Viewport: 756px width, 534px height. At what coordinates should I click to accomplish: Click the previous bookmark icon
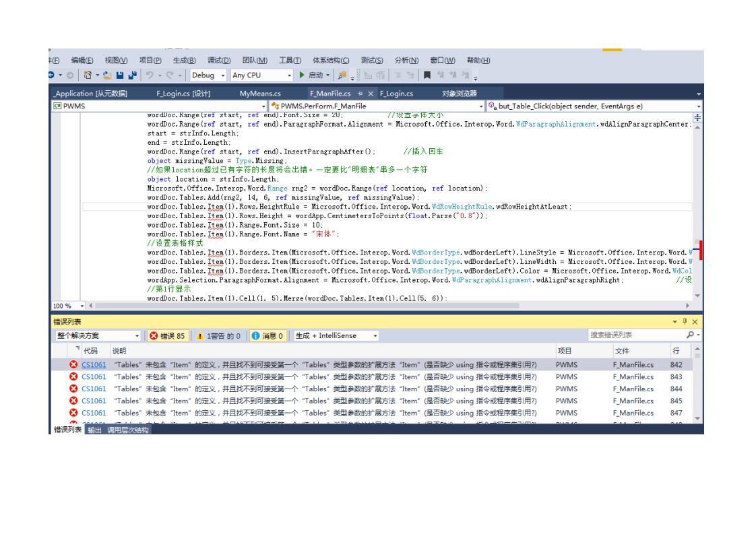coord(440,75)
